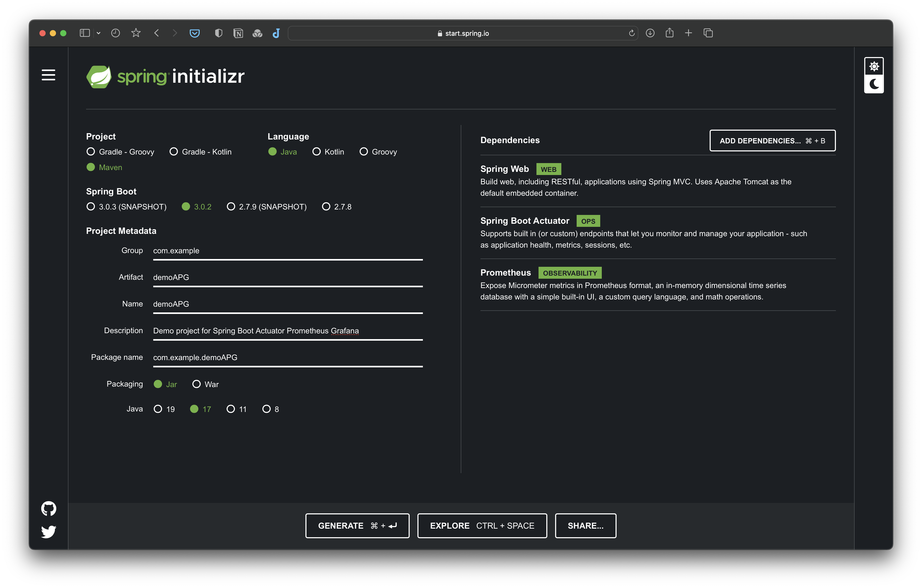Reload the page in address bar

tap(631, 33)
